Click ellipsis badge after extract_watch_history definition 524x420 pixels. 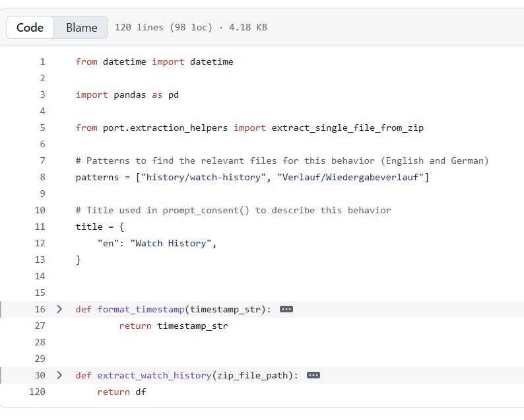tap(313, 375)
